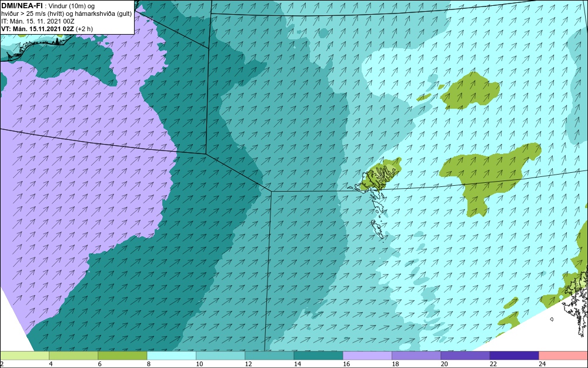588x368 pixels.
Task: Click the "Vindur (10m) og" title text
Action: (x=72, y=6)
